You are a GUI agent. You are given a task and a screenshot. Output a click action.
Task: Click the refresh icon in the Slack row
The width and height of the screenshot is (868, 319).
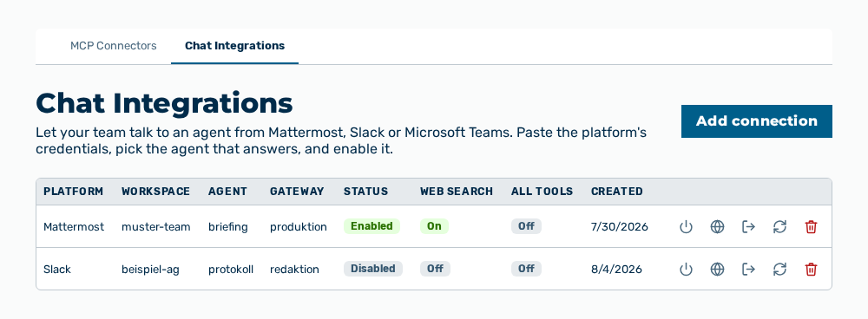coord(779,270)
